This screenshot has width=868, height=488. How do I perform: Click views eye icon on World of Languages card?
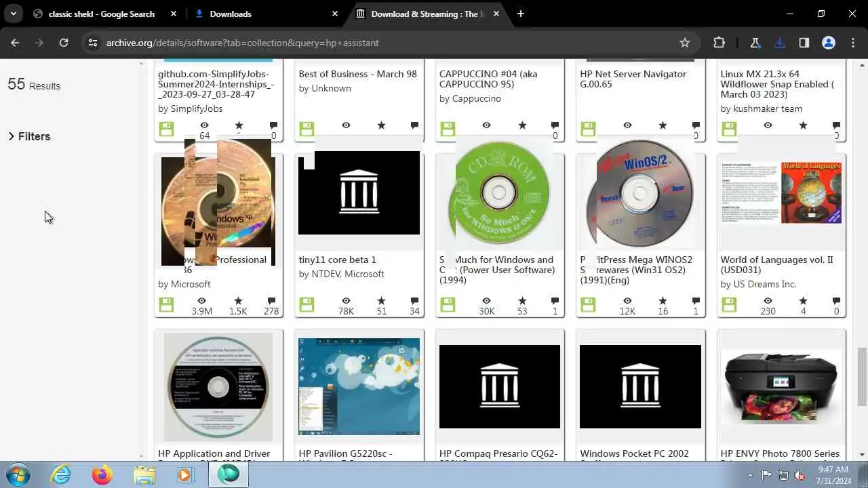pos(768,301)
